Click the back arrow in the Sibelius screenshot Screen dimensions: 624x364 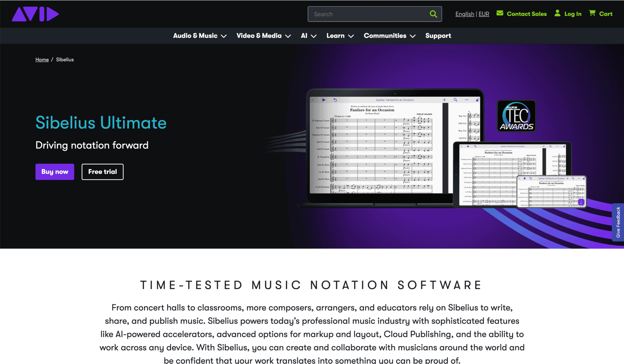[313, 100]
